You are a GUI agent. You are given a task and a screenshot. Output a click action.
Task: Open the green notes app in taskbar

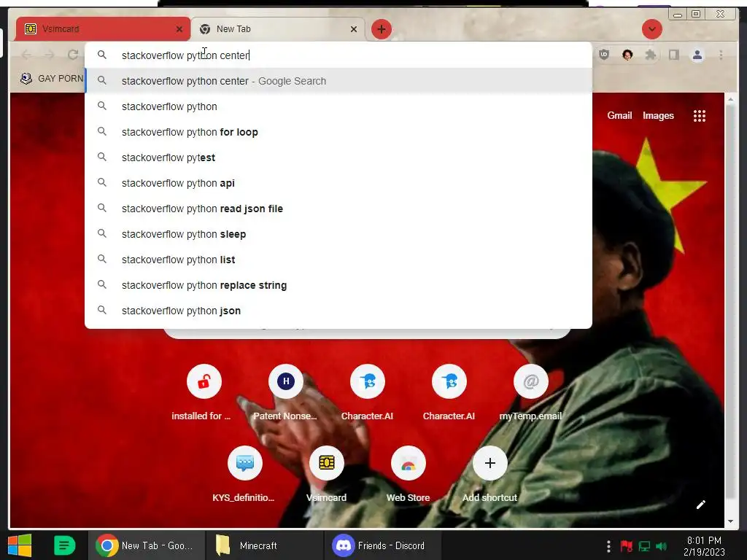click(64, 545)
